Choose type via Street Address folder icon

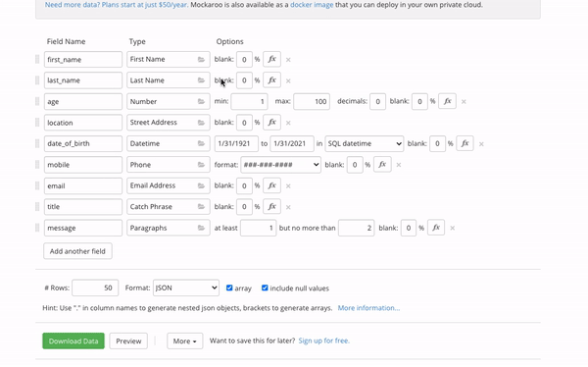201,123
